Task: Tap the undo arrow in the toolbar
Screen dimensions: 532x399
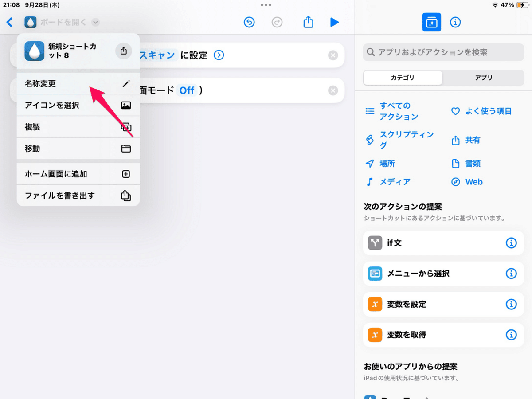Action: 250,22
